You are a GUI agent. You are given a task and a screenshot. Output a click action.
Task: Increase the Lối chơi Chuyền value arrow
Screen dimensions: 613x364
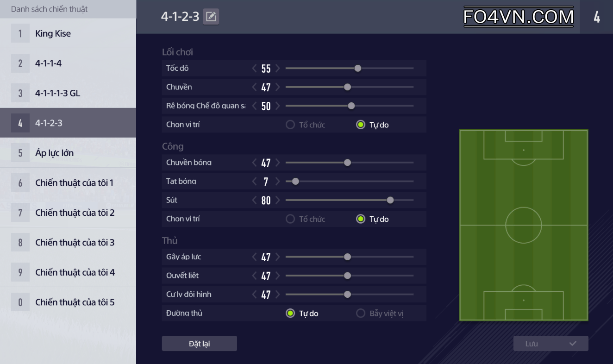point(278,87)
